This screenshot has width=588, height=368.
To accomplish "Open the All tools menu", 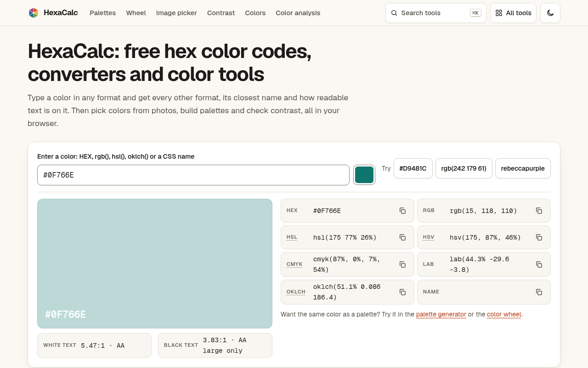I will [513, 13].
